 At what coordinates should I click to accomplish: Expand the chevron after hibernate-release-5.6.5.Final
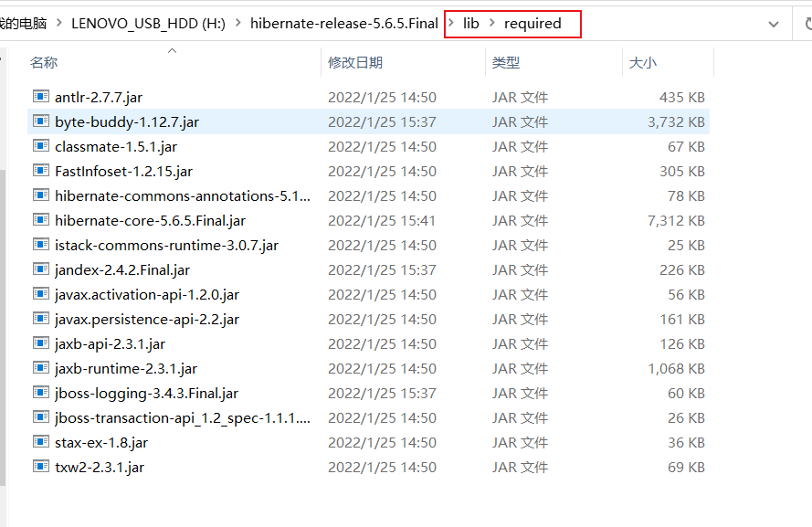pos(451,24)
